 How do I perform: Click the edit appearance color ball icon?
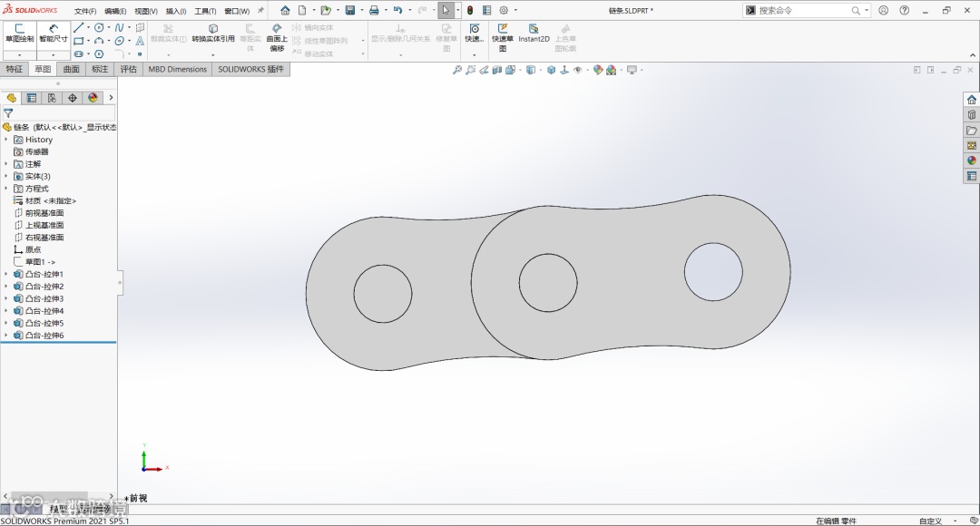(598, 70)
